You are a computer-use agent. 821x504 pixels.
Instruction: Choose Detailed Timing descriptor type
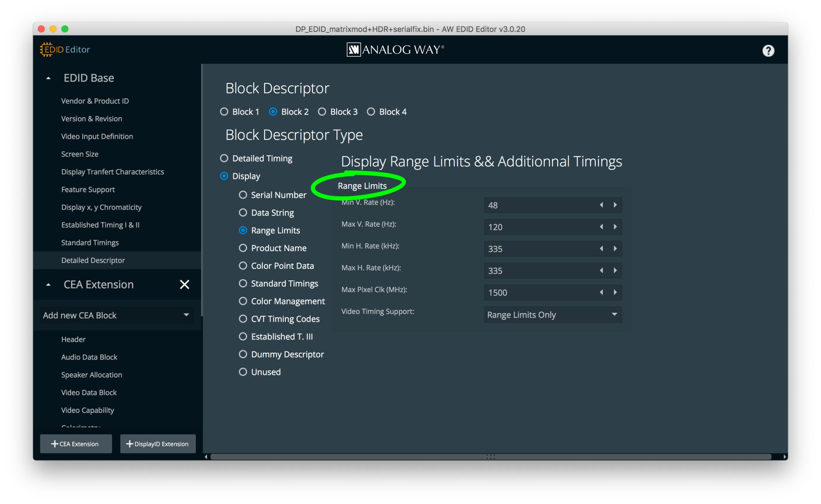[224, 158]
